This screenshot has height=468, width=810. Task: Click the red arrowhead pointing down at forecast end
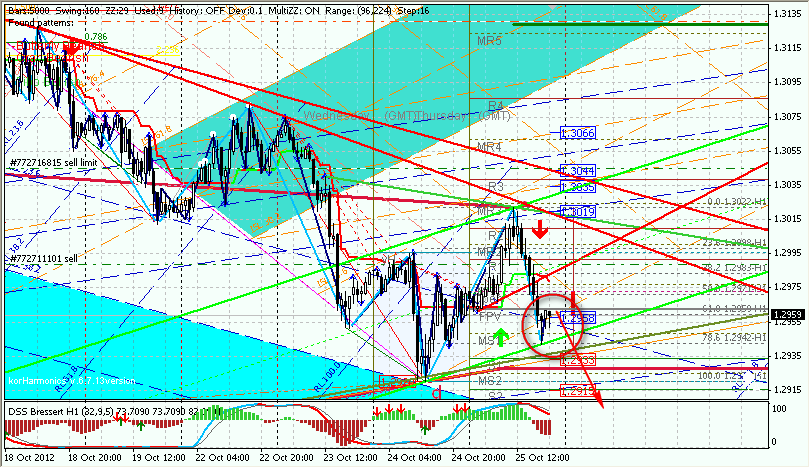[x=598, y=400]
